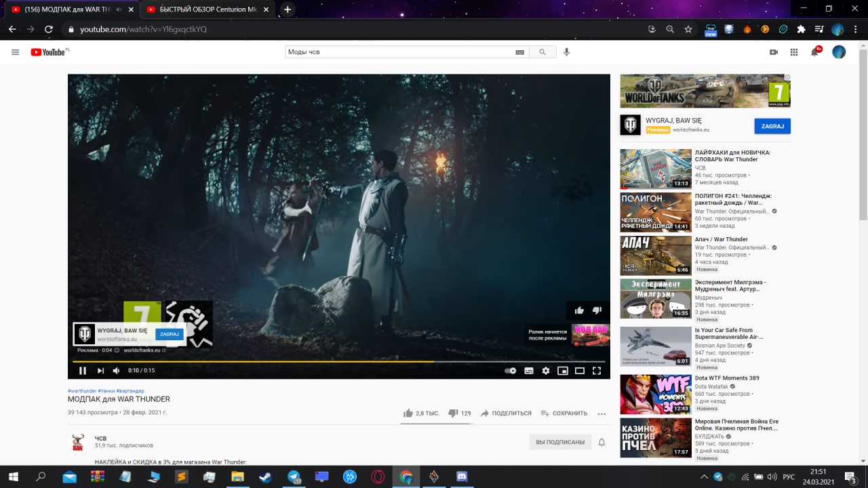Open the YouTube apps grid
This screenshot has height=488, width=868.
pyautogui.click(x=794, y=52)
